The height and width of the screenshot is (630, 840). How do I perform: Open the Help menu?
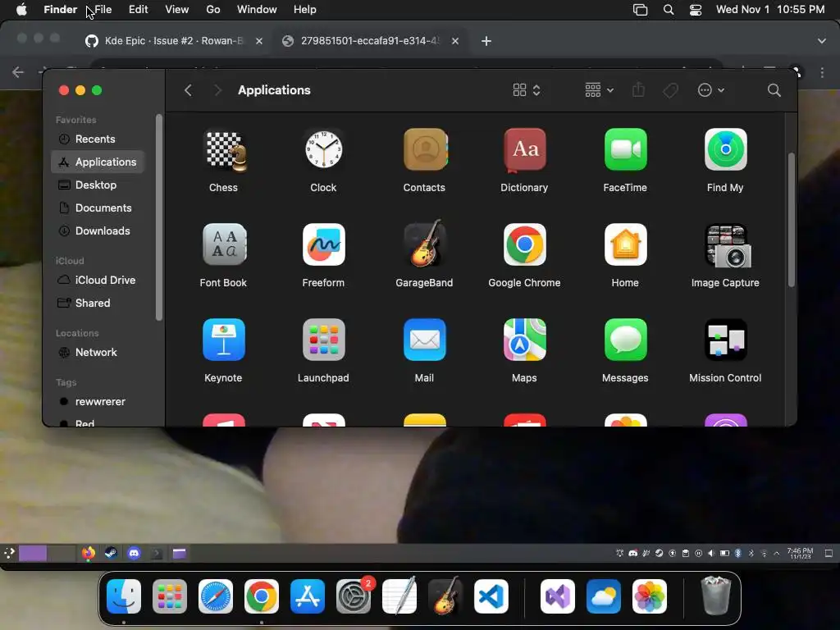point(305,10)
